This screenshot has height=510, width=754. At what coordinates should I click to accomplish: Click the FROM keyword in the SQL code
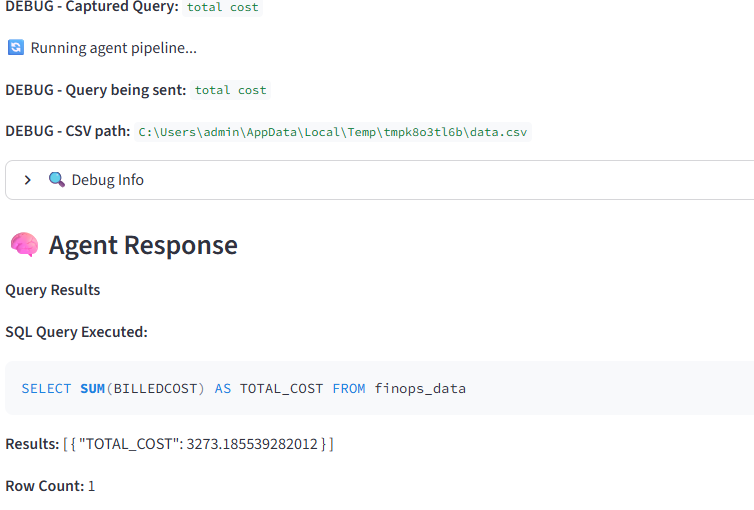(x=349, y=388)
